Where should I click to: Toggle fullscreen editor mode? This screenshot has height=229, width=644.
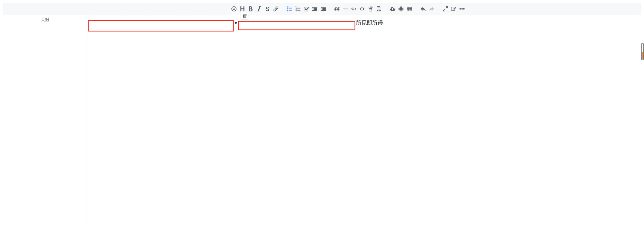point(445,9)
